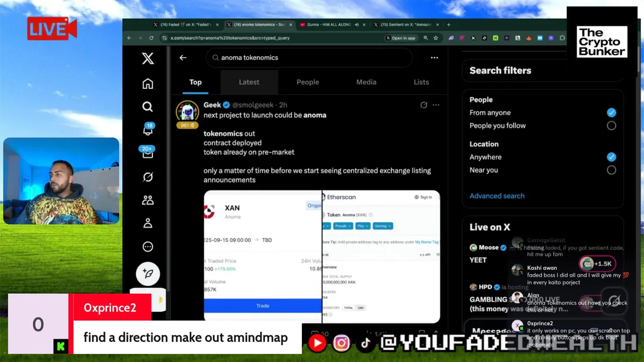The image size is (644, 362).
Task: Switch to the Media tab
Action: 366,82
